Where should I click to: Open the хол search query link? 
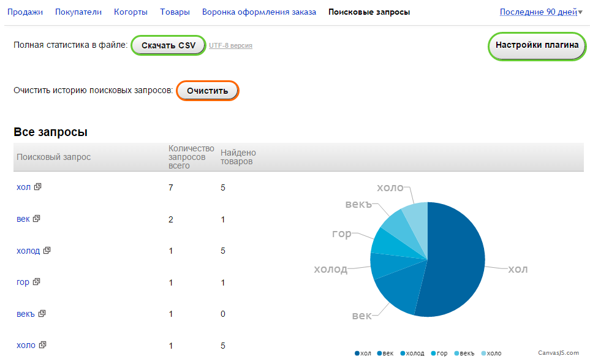click(23, 187)
